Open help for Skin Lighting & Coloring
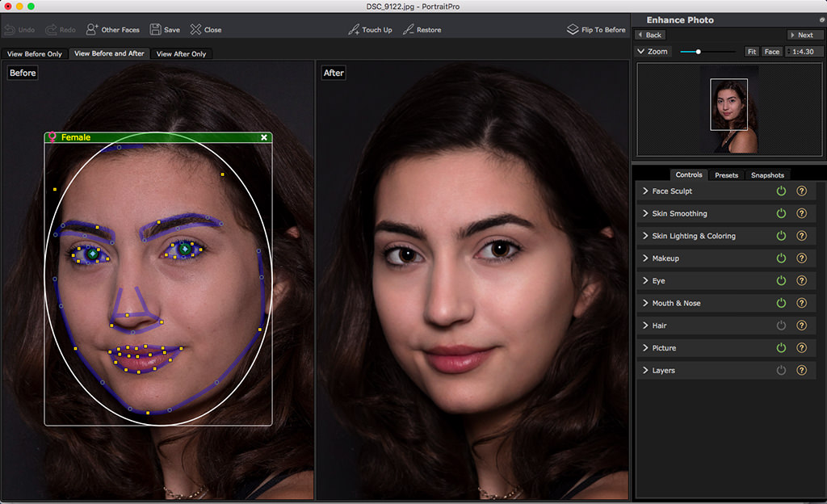Screen dimensions: 827x504 pos(801,236)
